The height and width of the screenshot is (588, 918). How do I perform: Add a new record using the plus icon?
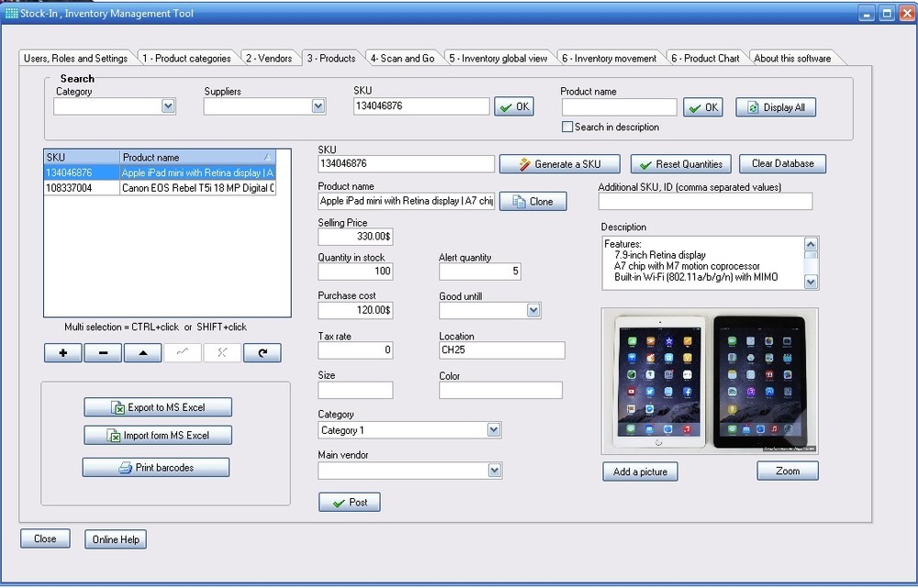62,352
